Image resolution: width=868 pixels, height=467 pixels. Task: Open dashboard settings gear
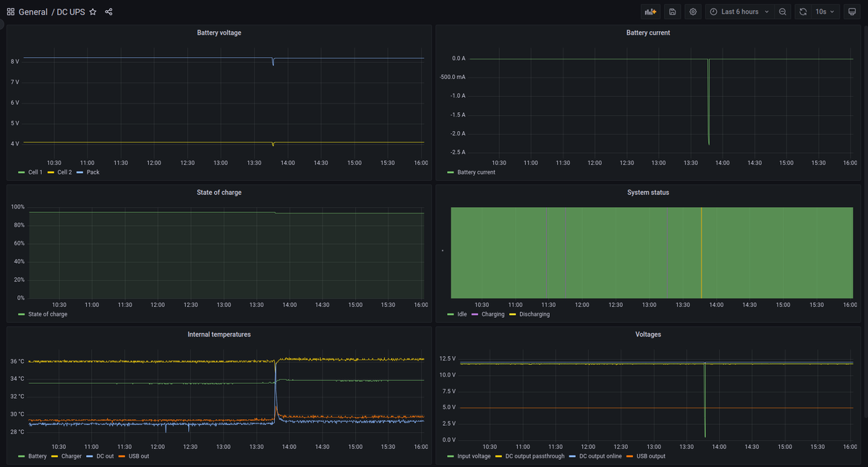point(693,12)
